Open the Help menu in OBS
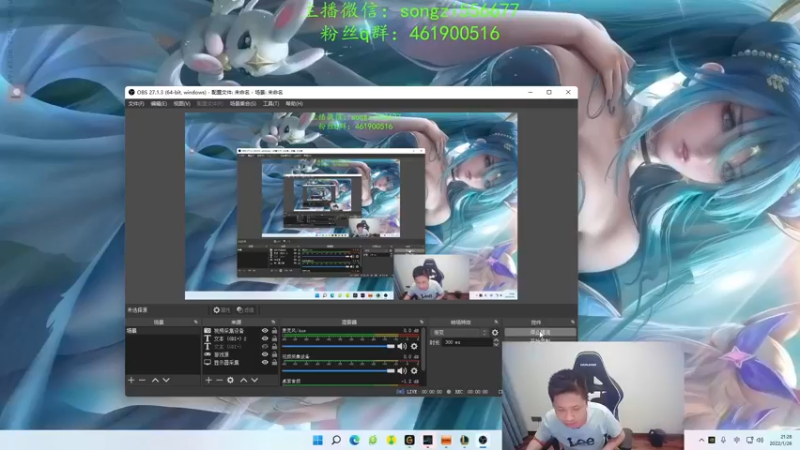Screen dimensions: 800x450 point(294,104)
